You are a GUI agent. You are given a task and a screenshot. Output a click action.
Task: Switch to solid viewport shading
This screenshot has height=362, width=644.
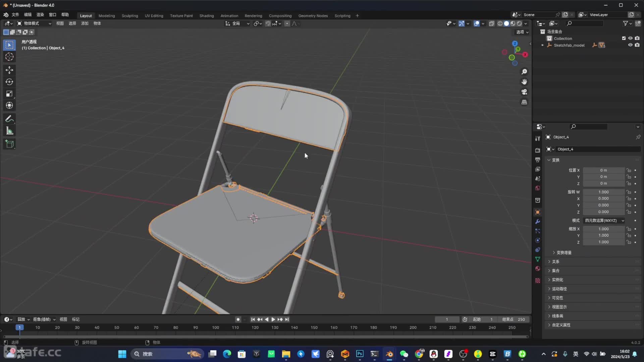506,23
